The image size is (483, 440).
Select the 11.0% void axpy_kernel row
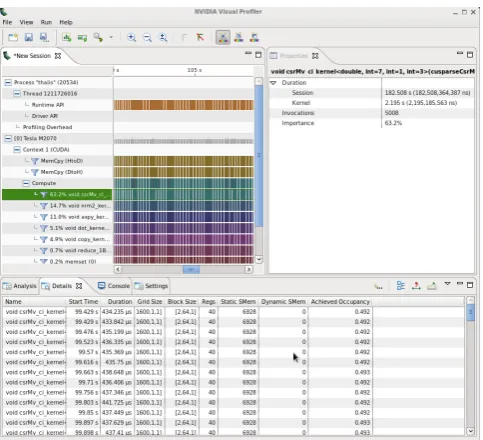tap(57, 217)
